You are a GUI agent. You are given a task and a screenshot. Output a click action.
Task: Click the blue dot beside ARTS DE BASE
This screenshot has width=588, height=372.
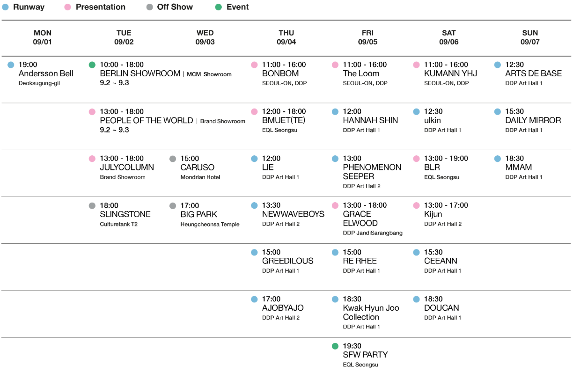pos(497,65)
